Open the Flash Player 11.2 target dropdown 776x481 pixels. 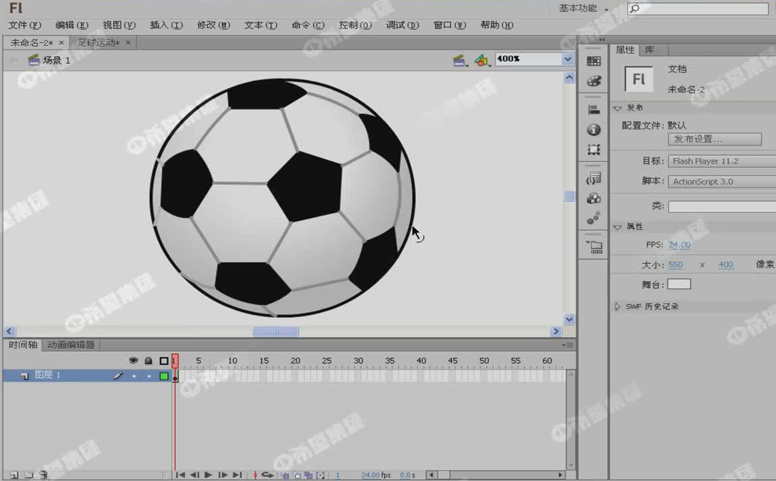point(721,161)
